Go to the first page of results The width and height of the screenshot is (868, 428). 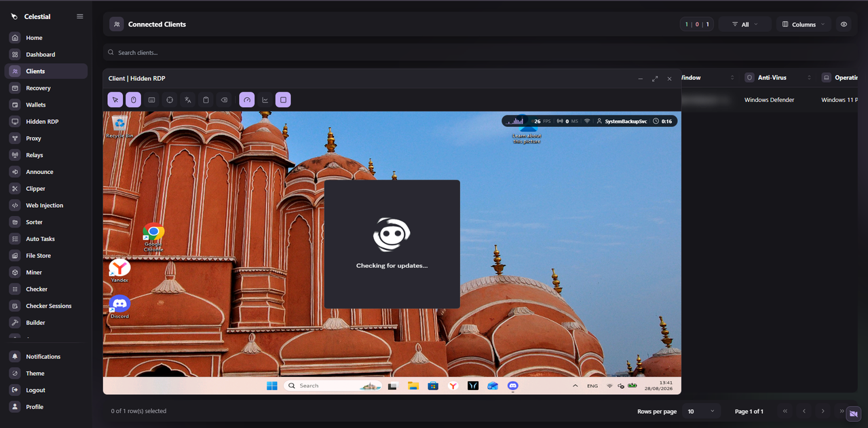coord(785,411)
